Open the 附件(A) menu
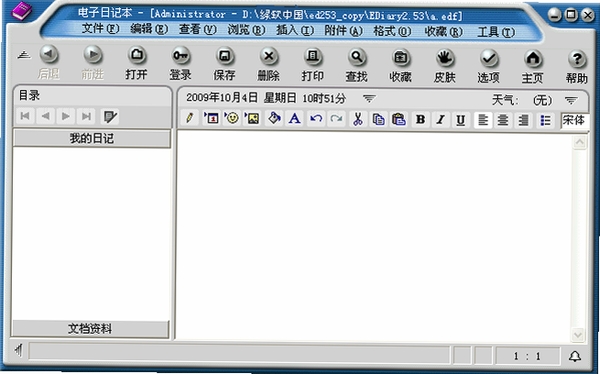The image size is (600, 374). (x=344, y=31)
